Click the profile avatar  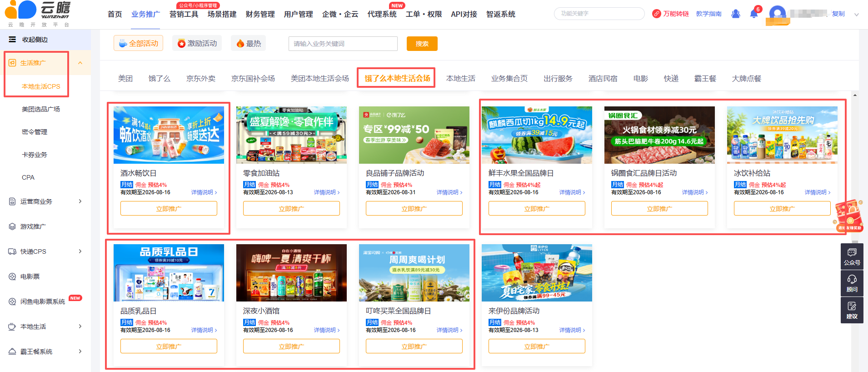pyautogui.click(x=778, y=14)
